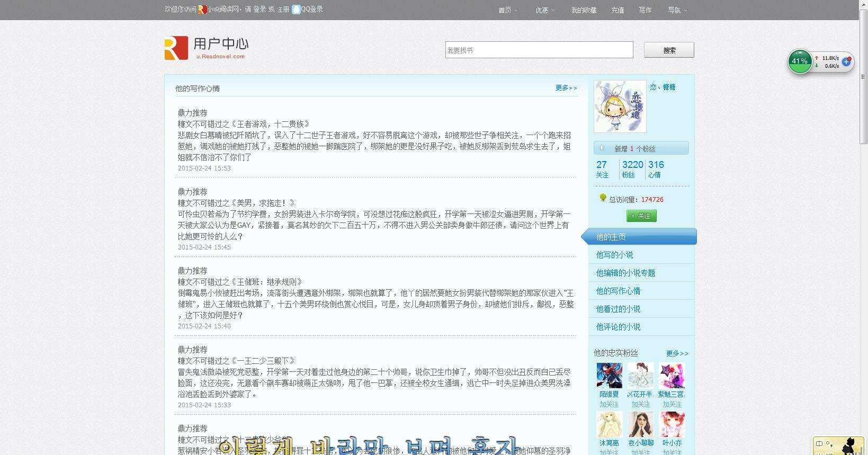Expand the 导航 dropdown menu
Image resolution: width=868 pixels, height=455 pixels.
678,10
